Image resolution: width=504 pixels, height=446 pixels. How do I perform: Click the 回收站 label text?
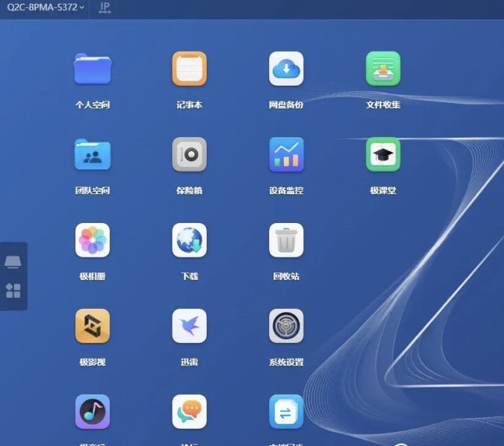pos(286,276)
